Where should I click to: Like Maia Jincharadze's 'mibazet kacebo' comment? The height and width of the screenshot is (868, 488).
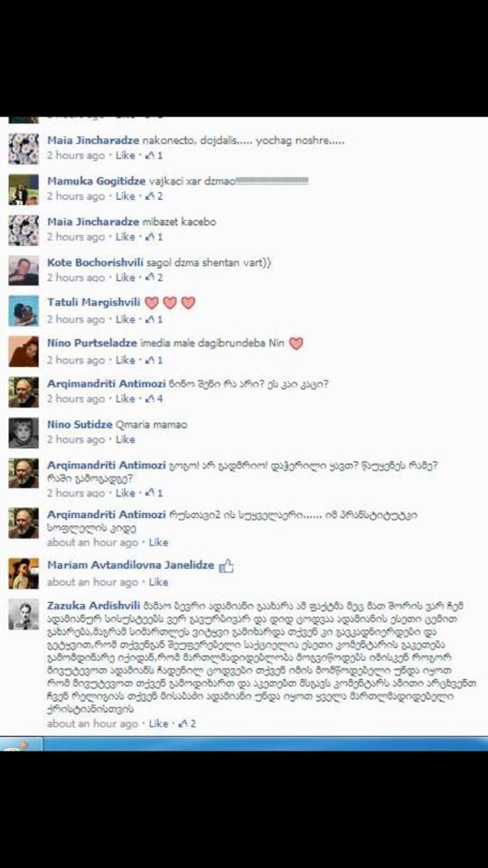(x=126, y=237)
